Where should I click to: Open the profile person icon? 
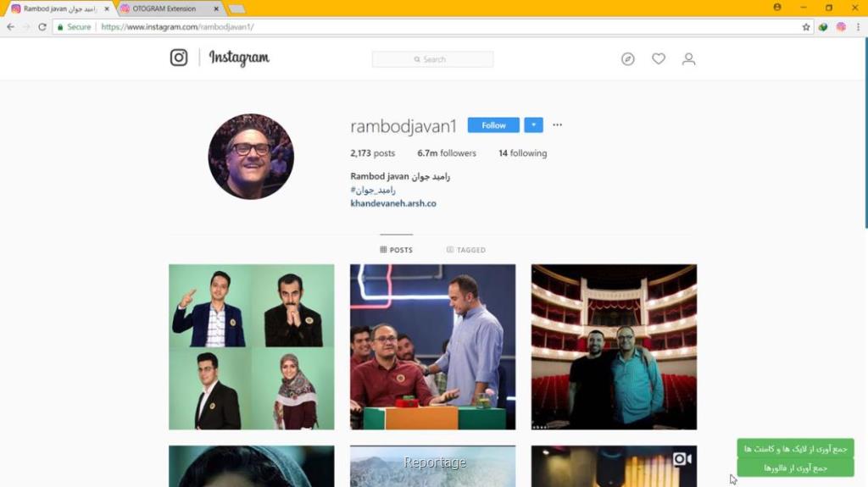pyautogui.click(x=688, y=58)
